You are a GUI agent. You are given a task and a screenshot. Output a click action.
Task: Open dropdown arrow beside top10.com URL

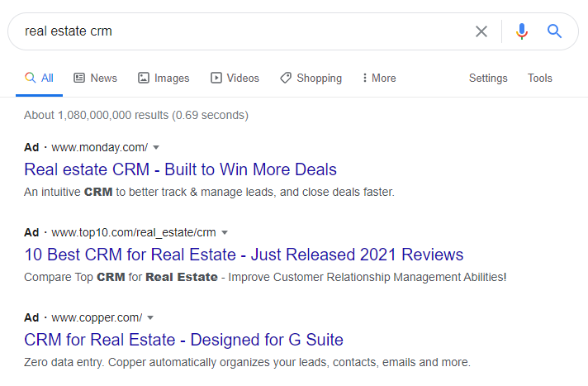pos(225,232)
